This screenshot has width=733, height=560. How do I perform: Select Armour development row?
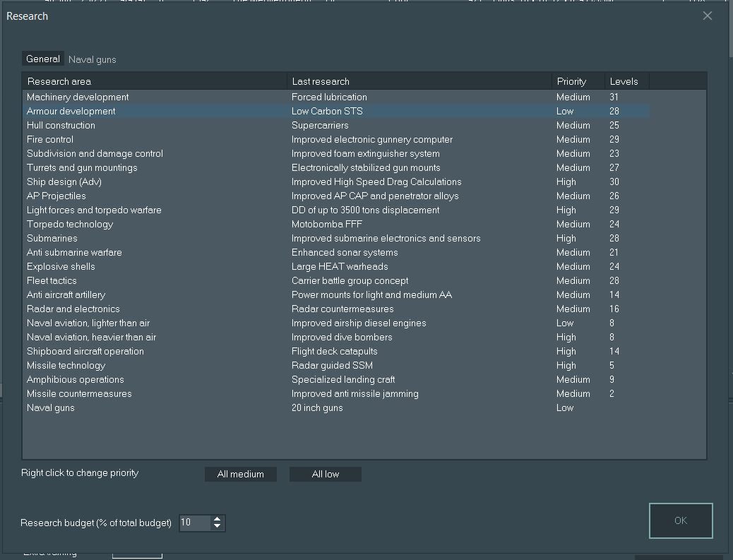point(336,112)
